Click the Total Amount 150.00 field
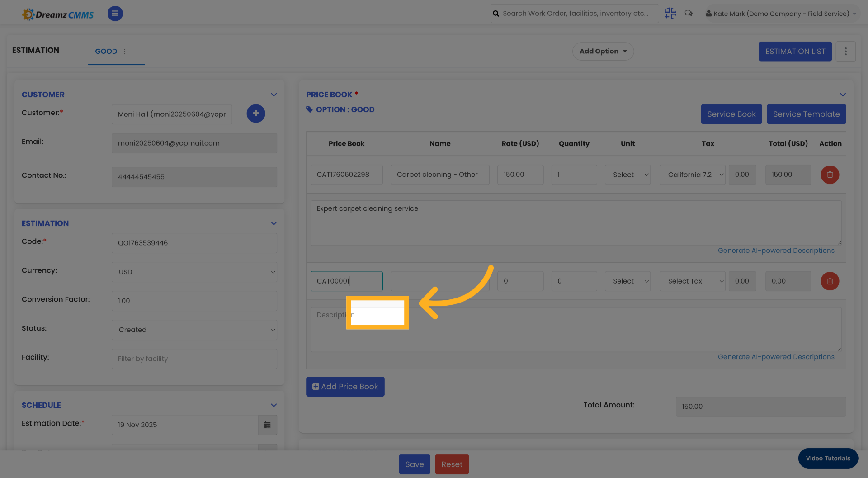868x478 pixels. tap(761, 407)
